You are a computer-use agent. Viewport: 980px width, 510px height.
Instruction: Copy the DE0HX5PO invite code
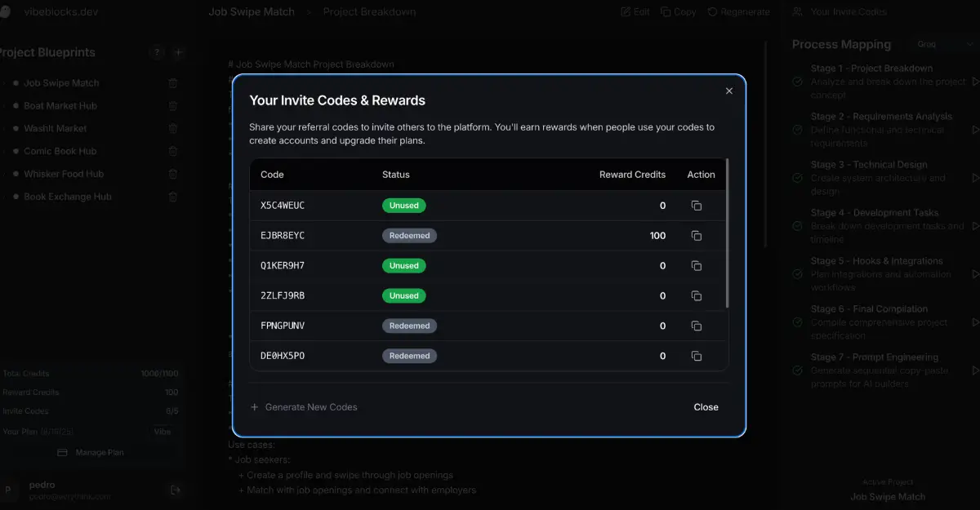696,356
